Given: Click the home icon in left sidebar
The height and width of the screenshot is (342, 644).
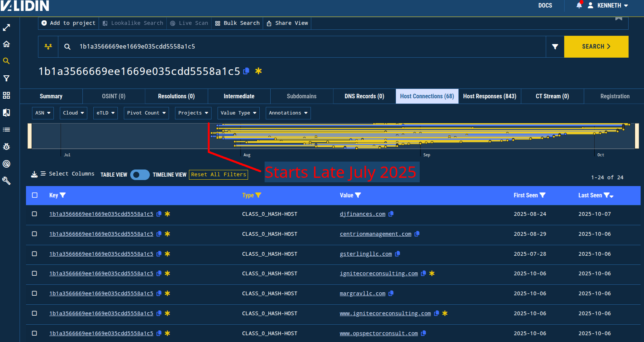Looking at the screenshot, I should 6,44.
